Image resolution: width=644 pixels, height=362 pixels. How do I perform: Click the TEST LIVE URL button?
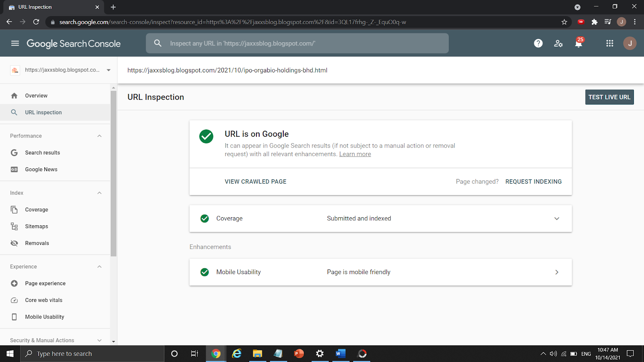coord(609,97)
